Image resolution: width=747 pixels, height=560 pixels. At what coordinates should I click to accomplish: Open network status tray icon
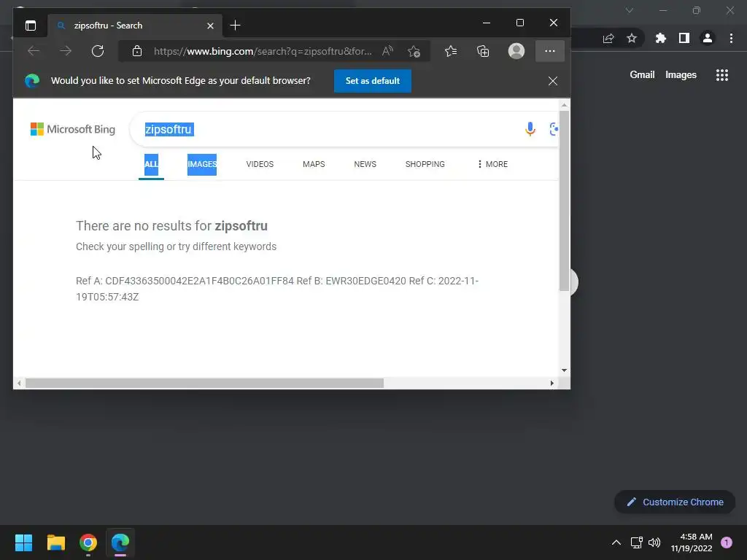coord(636,542)
